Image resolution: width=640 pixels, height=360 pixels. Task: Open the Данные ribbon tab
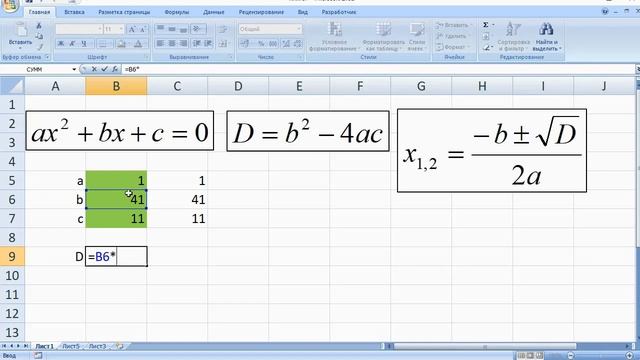point(214,12)
